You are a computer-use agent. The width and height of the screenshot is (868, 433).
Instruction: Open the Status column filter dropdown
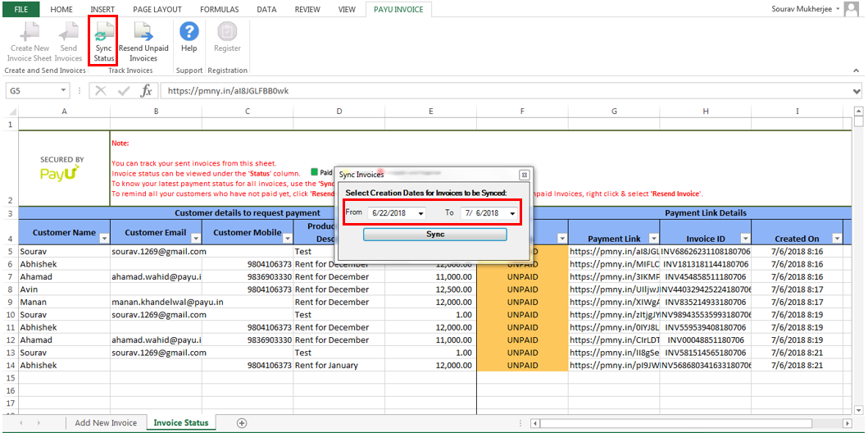click(562, 239)
